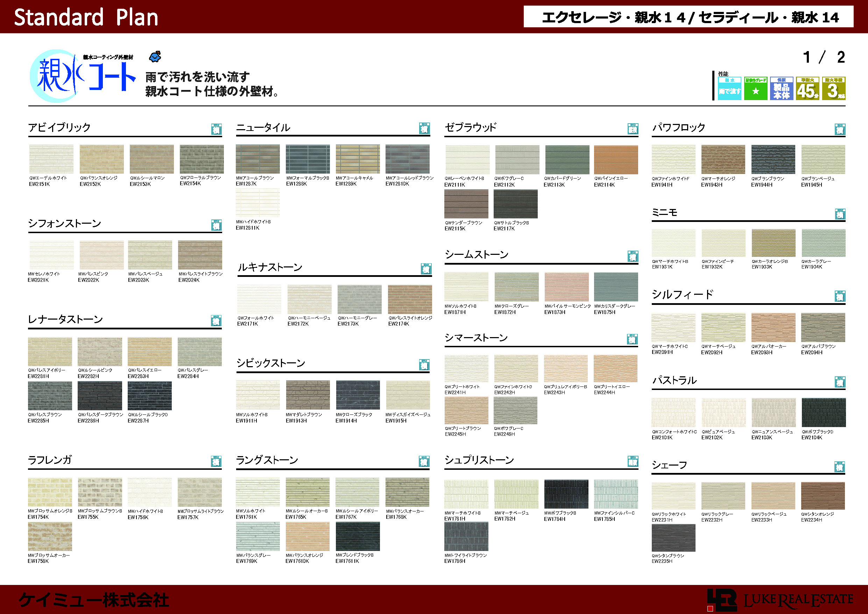Click the ラングストーン section heading
Viewport: 868px width, 614px height.
pyautogui.click(x=267, y=460)
